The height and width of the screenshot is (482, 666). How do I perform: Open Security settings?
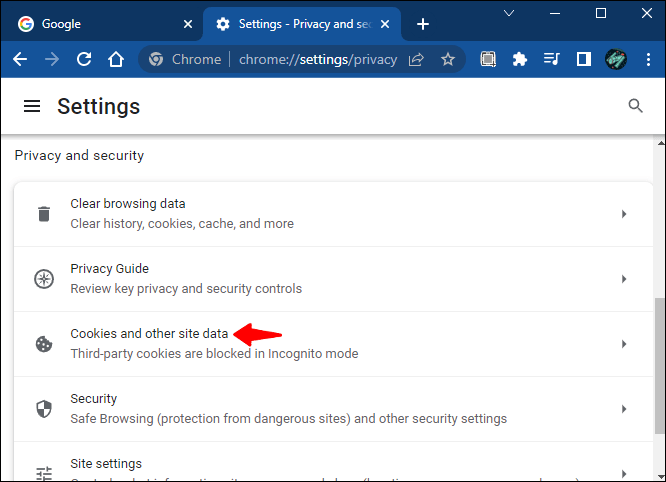pos(333,409)
